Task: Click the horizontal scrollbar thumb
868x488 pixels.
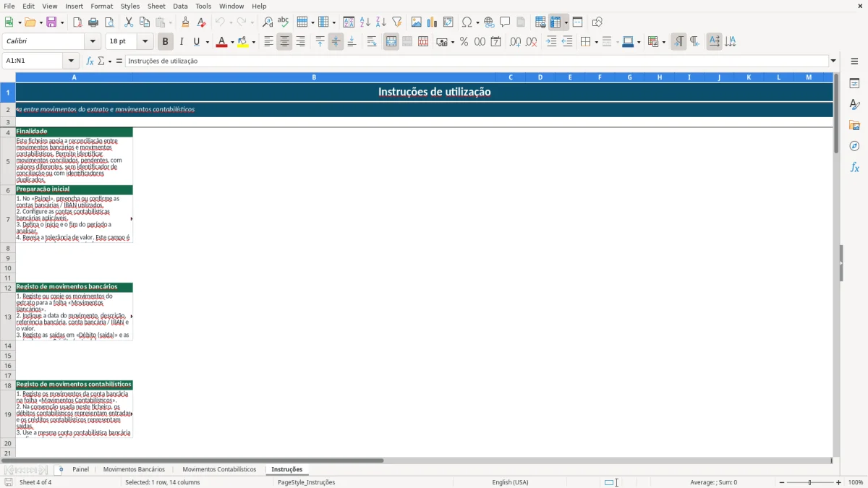Action: tap(192, 460)
